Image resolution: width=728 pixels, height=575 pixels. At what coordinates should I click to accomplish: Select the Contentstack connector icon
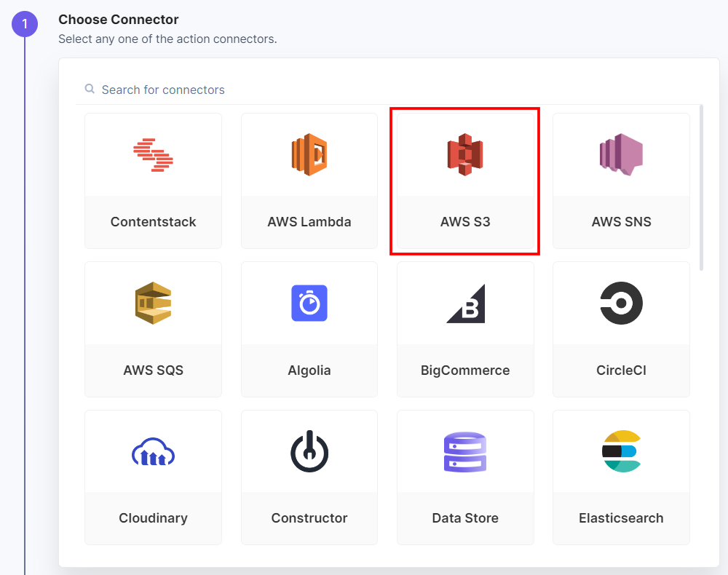(153, 154)
